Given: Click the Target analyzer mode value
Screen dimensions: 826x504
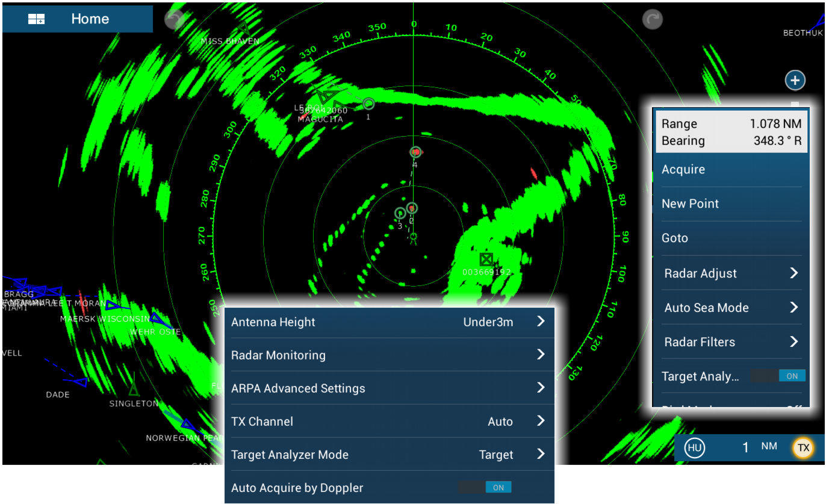Looking at the screenshot, I should (496, 455).
